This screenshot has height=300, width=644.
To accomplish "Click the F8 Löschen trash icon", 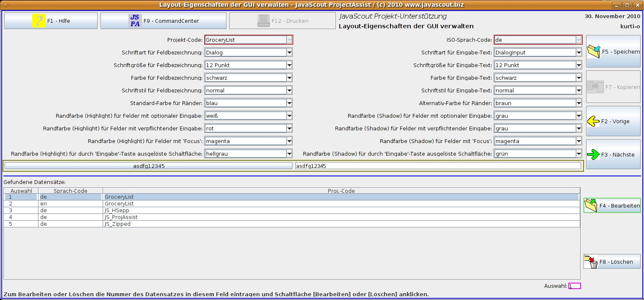I will pos(591,262).
